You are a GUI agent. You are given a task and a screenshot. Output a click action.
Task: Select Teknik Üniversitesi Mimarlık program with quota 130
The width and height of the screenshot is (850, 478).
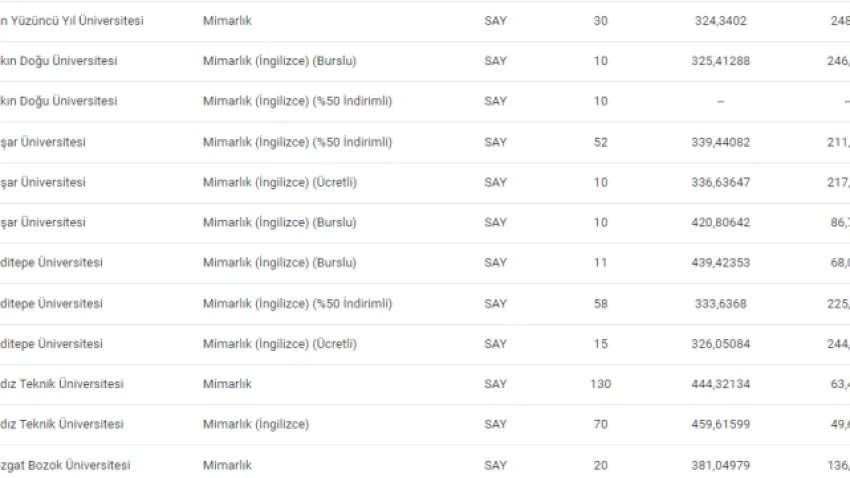227,384
